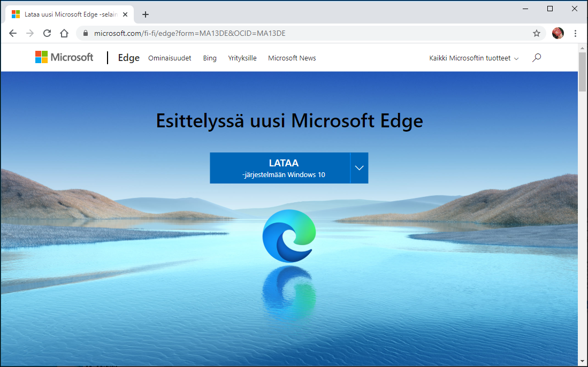Click the browser profile avatar
This screenshot has height=367, width=588.
pyautogui.click(x=558, y=33)
